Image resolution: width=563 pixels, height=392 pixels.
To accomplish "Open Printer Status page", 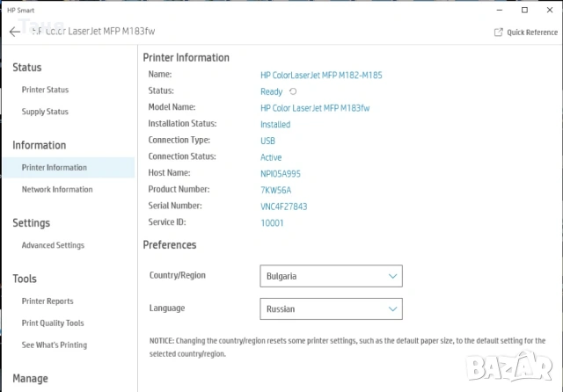I will (x=45, y=90).
